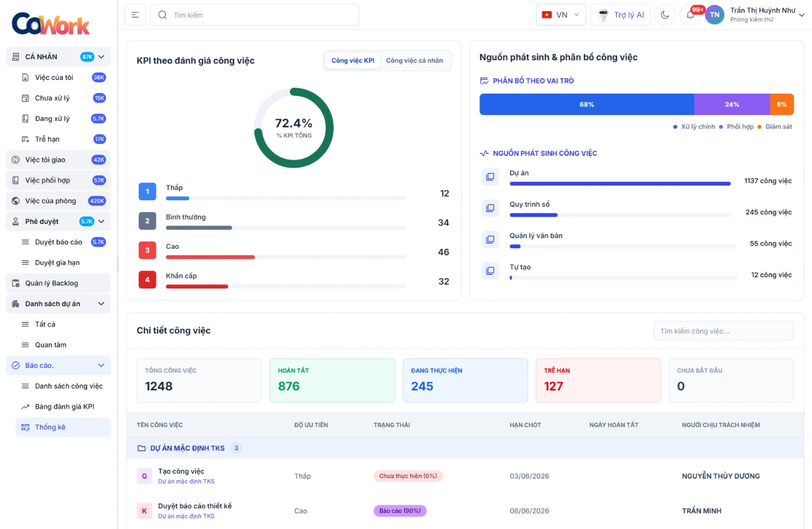Collapse the CÁ NHÂN section chevron

click(x=101, y=57)
